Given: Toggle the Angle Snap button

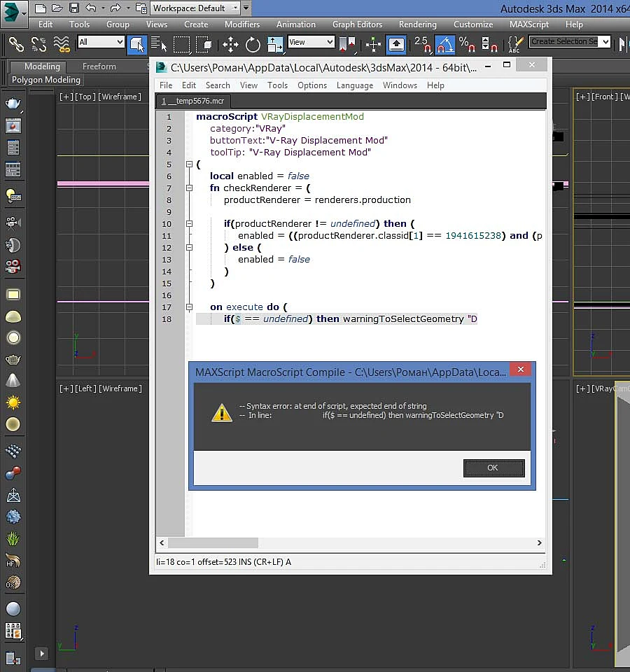Looking at the screenshot, I should [x=445, y=44].
